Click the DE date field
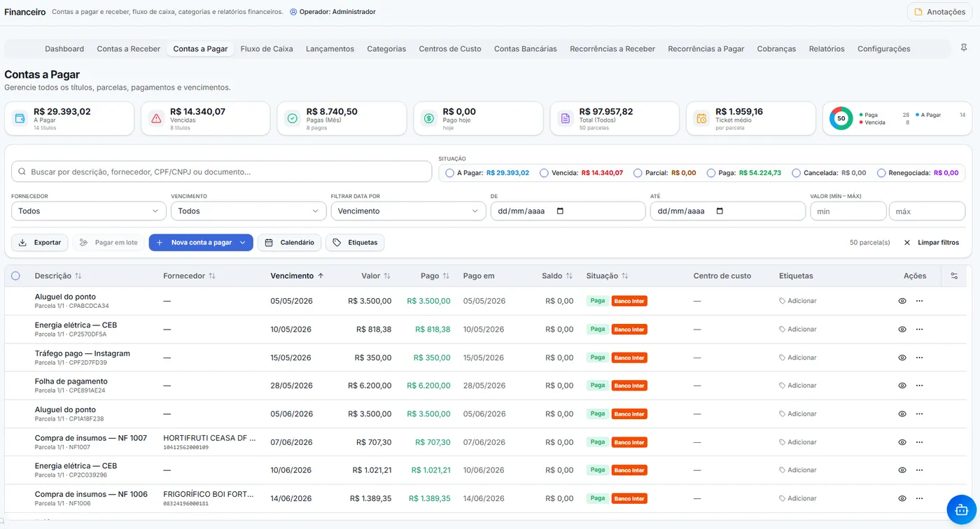This screenshot has width=980, height=529. pyautogui.click(x=568, y=211)
